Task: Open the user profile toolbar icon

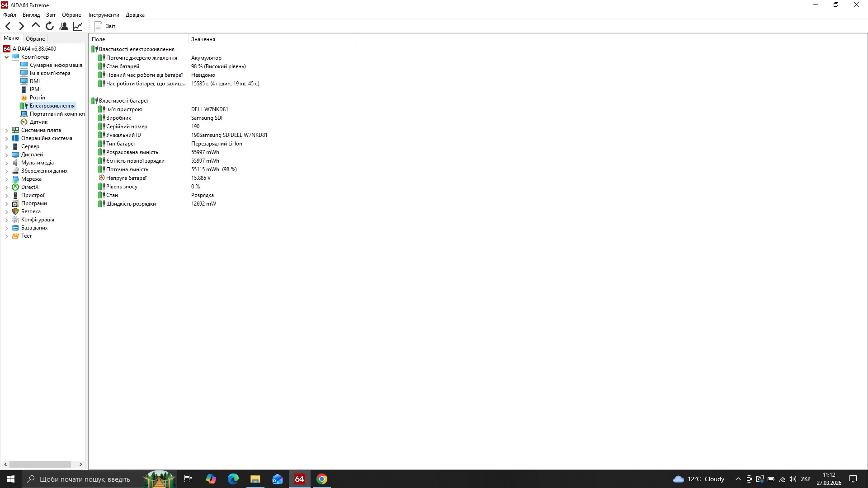Action: (x=64, y=26)
